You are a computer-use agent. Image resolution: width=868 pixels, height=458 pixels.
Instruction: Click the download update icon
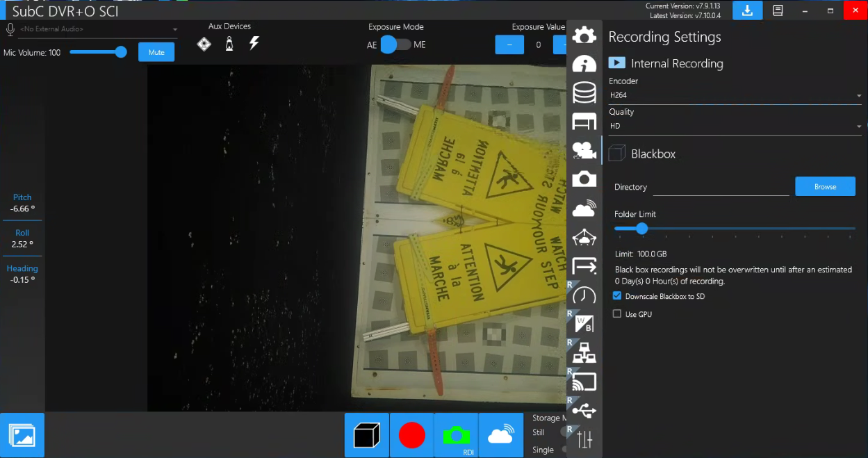pyautogui.click(x=747, y=10)
